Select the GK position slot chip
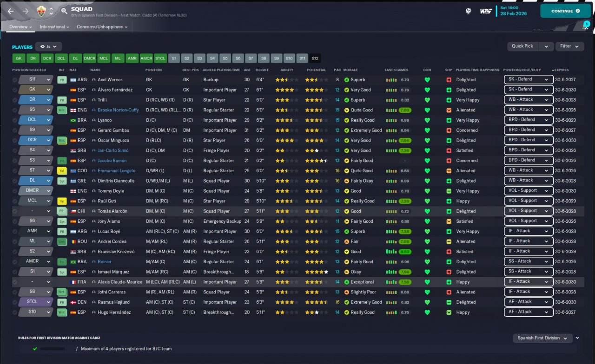 coord(19,58)
